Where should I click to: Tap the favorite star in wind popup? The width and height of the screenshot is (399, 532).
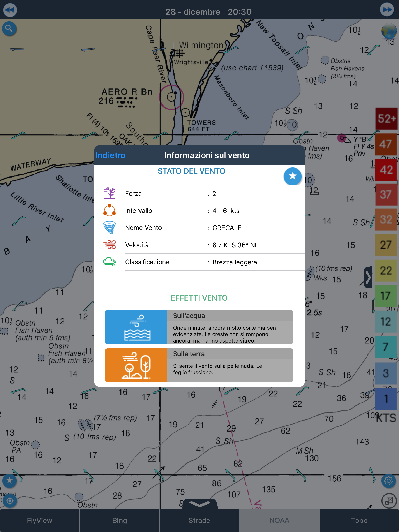click(x=292, y=176)
